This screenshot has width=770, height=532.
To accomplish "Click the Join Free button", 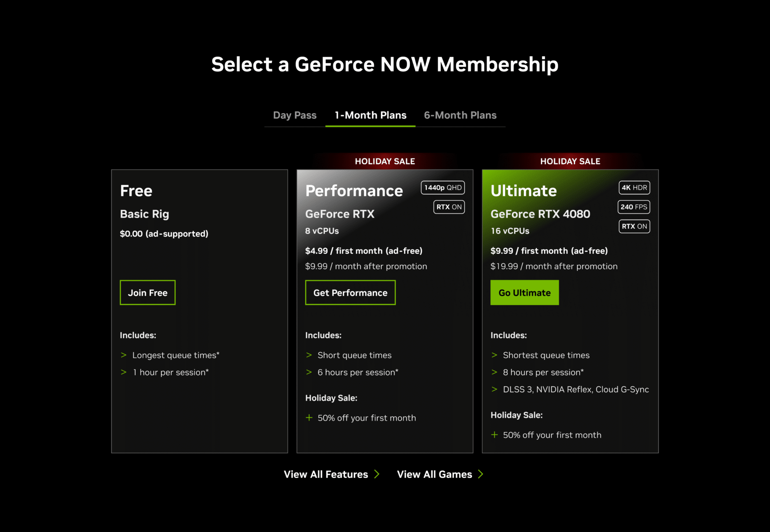I will point(148,293).
